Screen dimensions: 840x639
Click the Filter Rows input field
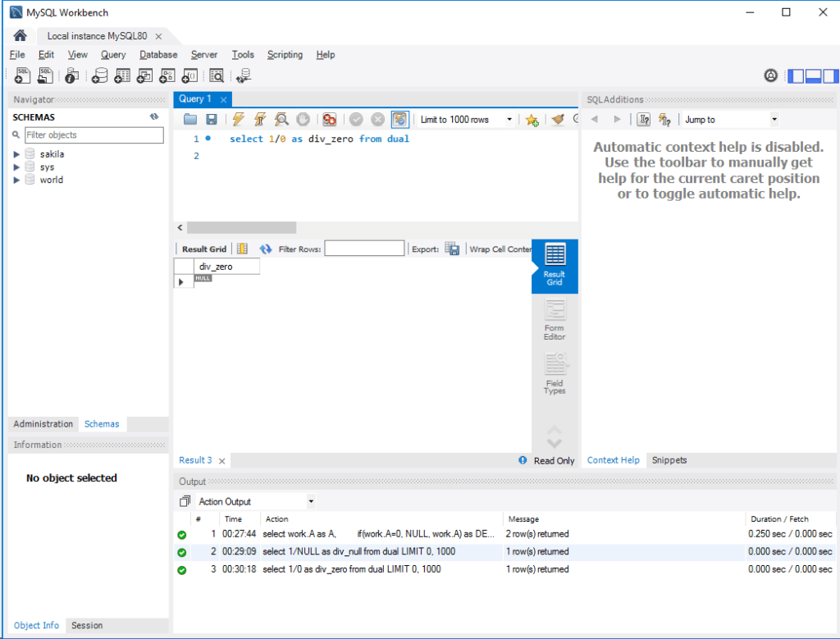(364, 249)
